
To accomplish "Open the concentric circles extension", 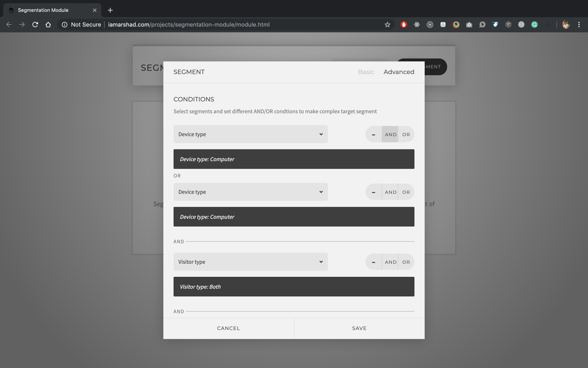I will (430, 25).
